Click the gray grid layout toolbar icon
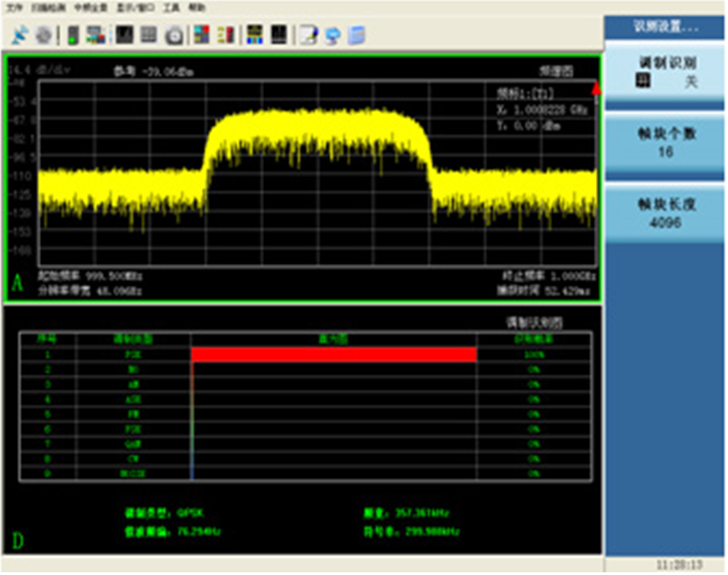Screen dimensions: 728x575 (x=149, y=35)
